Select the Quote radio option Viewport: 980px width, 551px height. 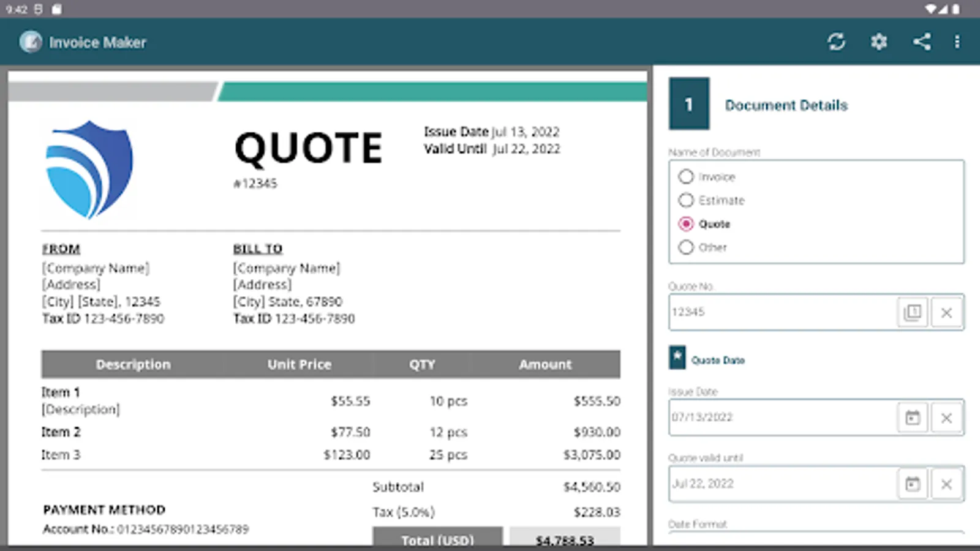click(x=686, y=224)
